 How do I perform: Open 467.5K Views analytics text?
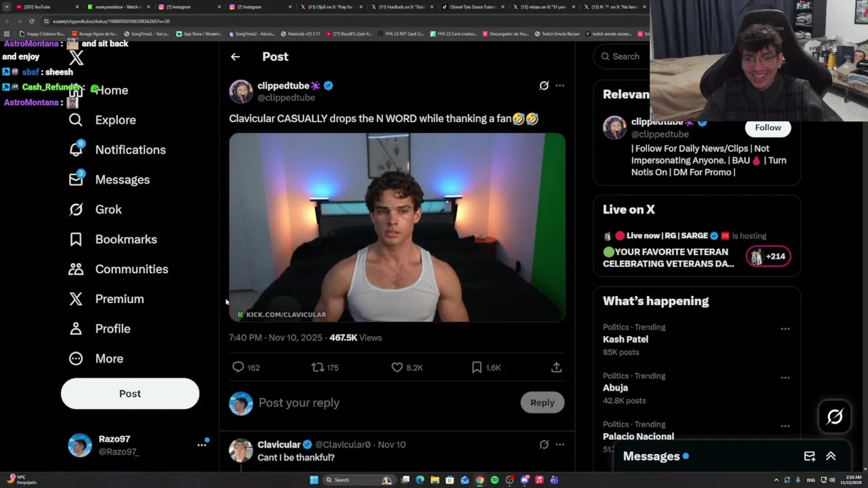pos(355,338)
